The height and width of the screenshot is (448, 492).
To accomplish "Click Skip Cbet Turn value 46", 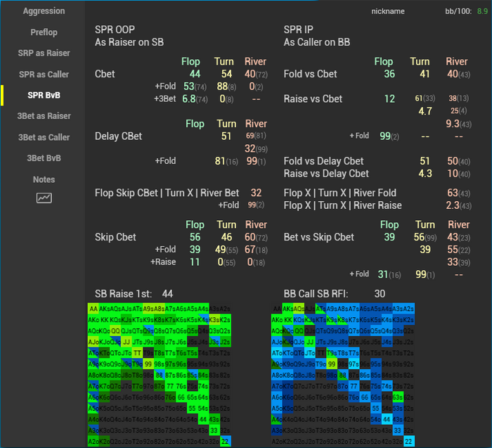I will (226, 237).
